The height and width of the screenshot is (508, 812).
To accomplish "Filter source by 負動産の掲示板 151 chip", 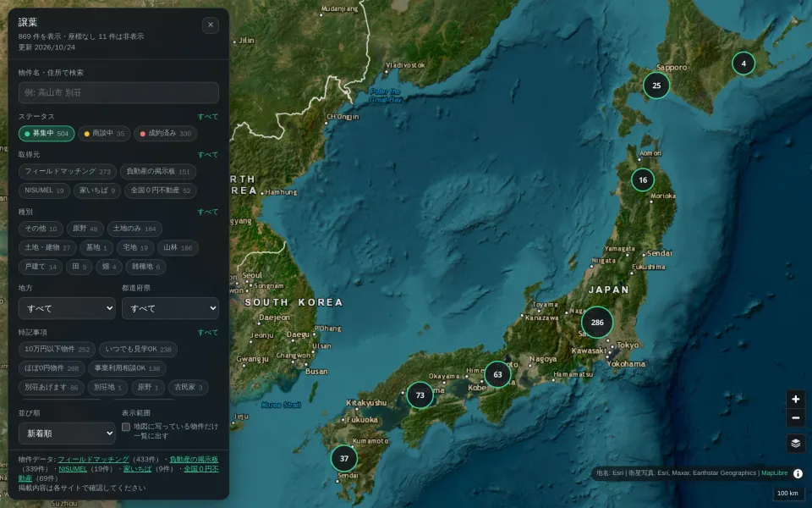I will coord(158,171).
